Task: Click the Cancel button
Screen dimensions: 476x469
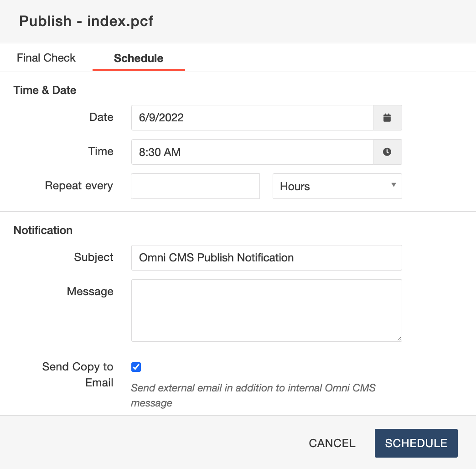Action: pos(332,443)
